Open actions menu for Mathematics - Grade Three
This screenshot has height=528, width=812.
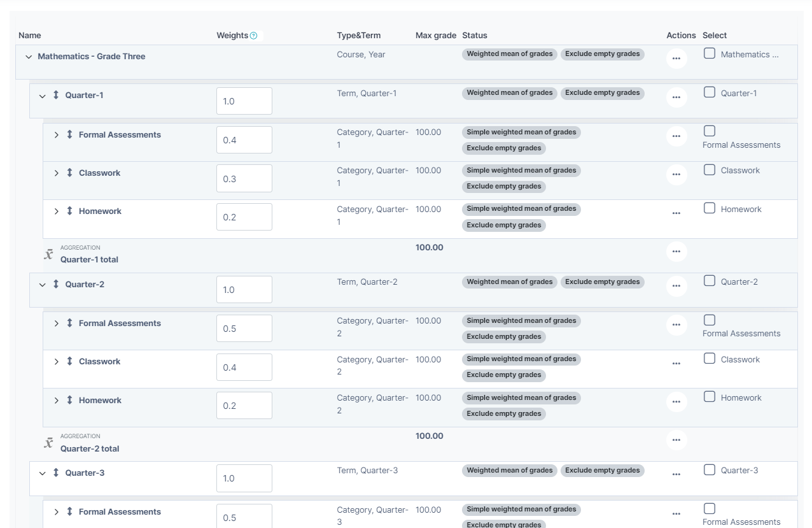(x=676, y=59)
